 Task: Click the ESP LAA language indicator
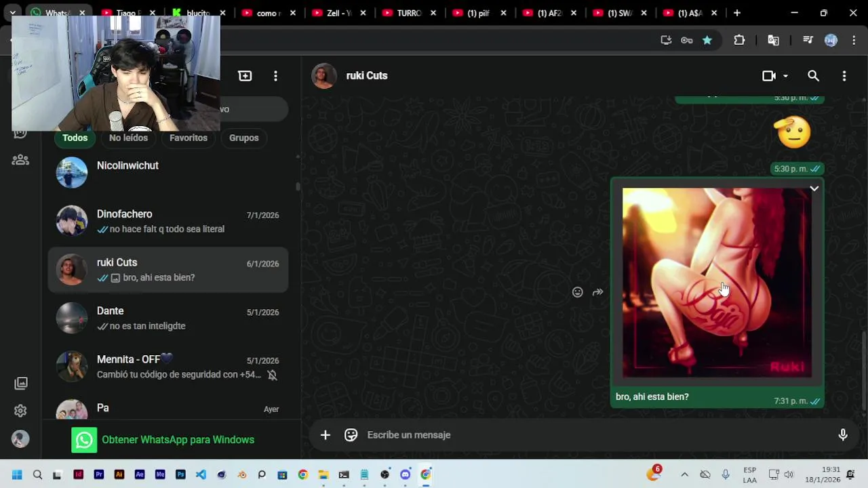click(x=749, y=474)
